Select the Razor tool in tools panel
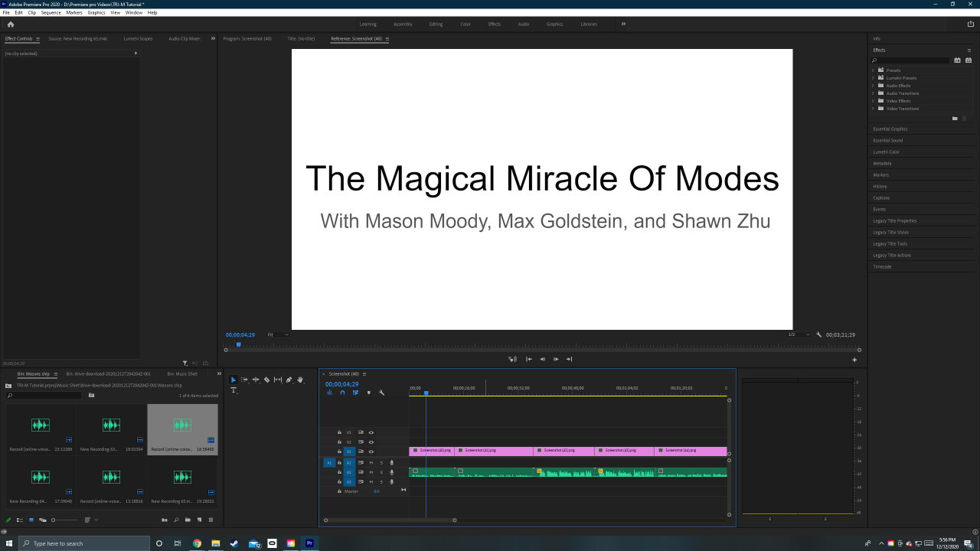The width and height of the screenshot is (980, 551). coord(266,380)
